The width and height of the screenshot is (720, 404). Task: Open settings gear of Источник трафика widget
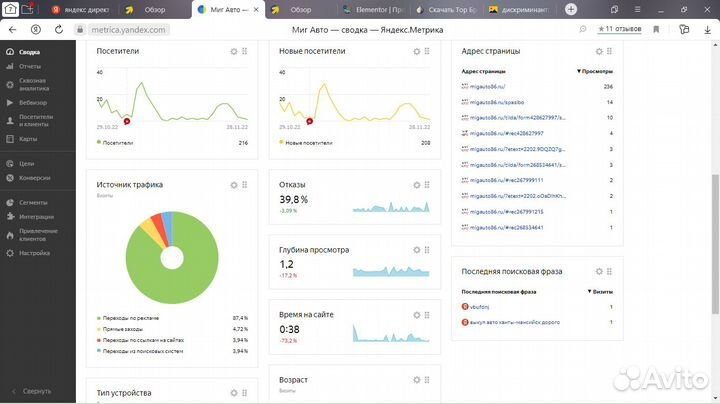coord(234,185)
